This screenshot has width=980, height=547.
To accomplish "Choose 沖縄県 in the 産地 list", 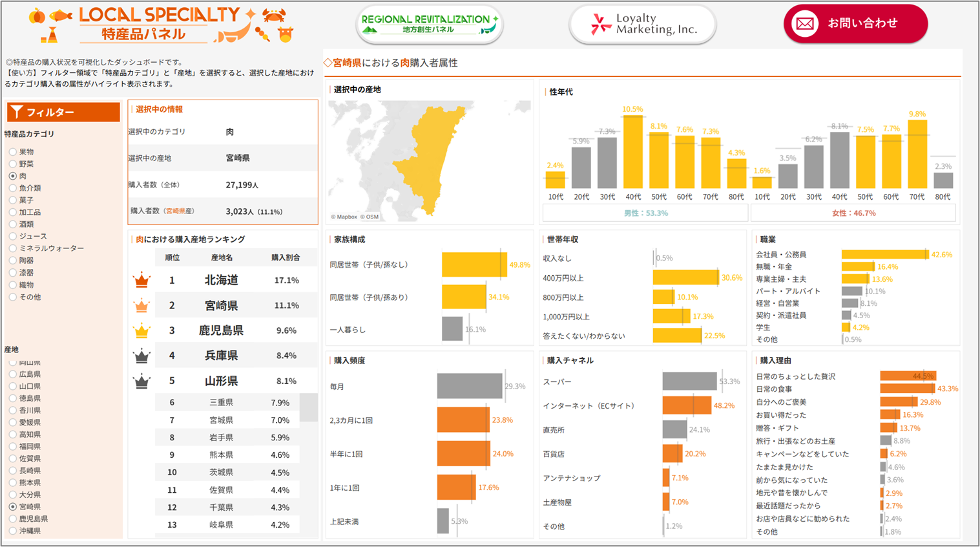I will 13,531.
